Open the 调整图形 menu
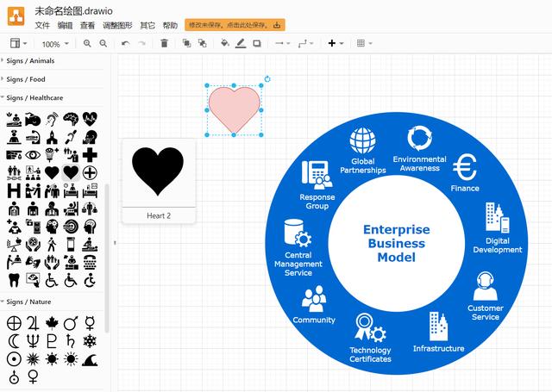552x392 pixels. pyautogui.click(x=118, y=25)
